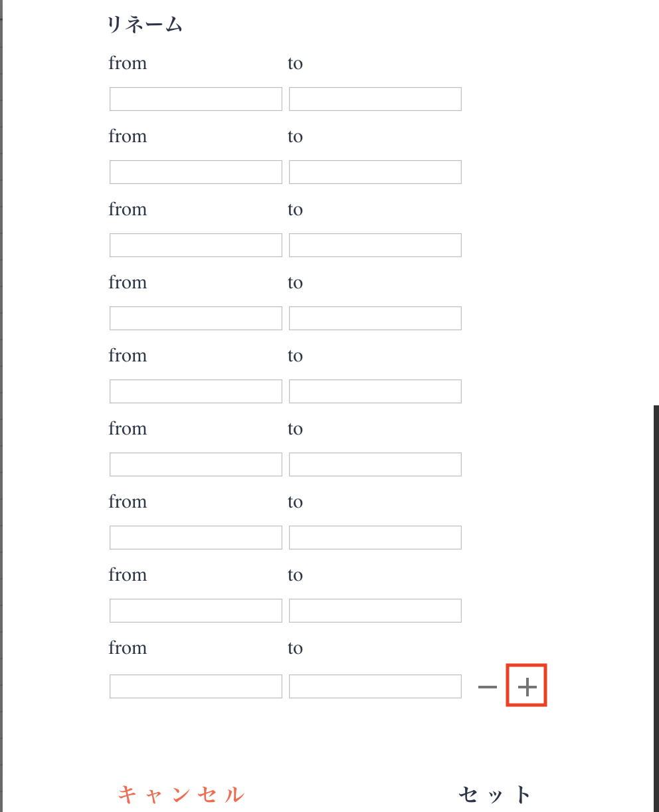
Task: Focus the fifth row's from input
Action: (x=196, y=391)
